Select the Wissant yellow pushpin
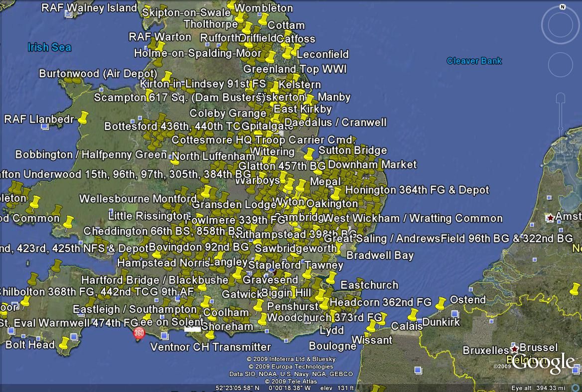582x392 pixels. click(371, 326)
